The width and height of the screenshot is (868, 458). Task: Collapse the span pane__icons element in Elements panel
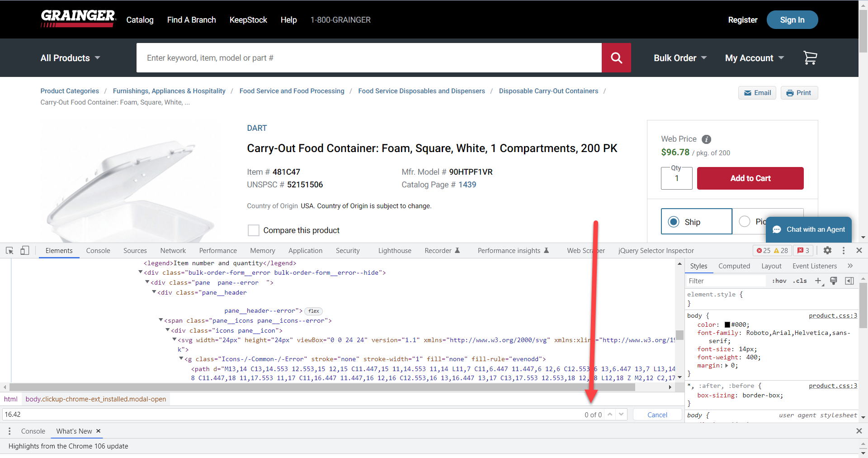point(161,320)
